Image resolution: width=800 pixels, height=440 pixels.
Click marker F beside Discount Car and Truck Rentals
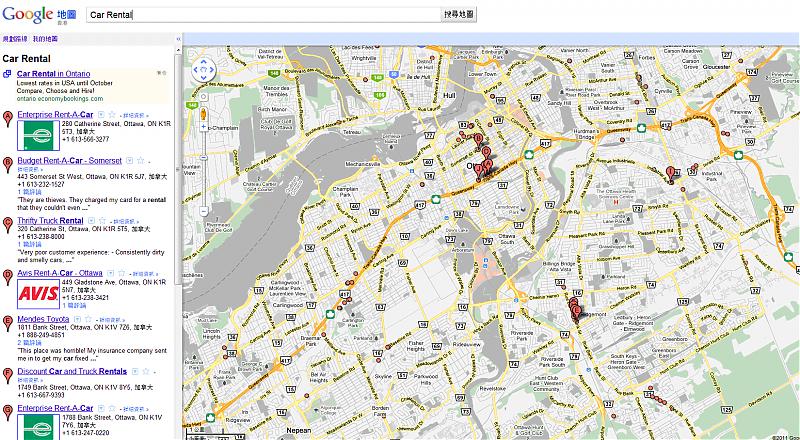click(7, 376)
